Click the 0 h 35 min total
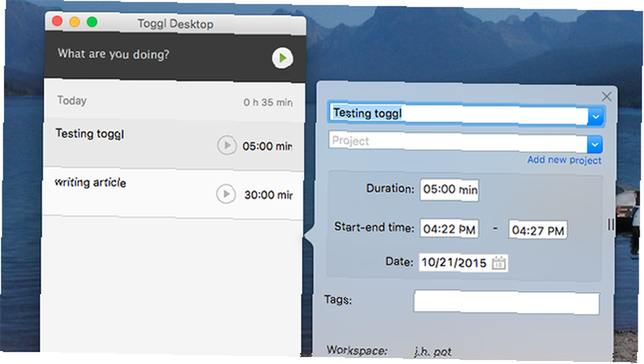Image resolution: width=644 pixels, height=364 pixels. [268, 102]
